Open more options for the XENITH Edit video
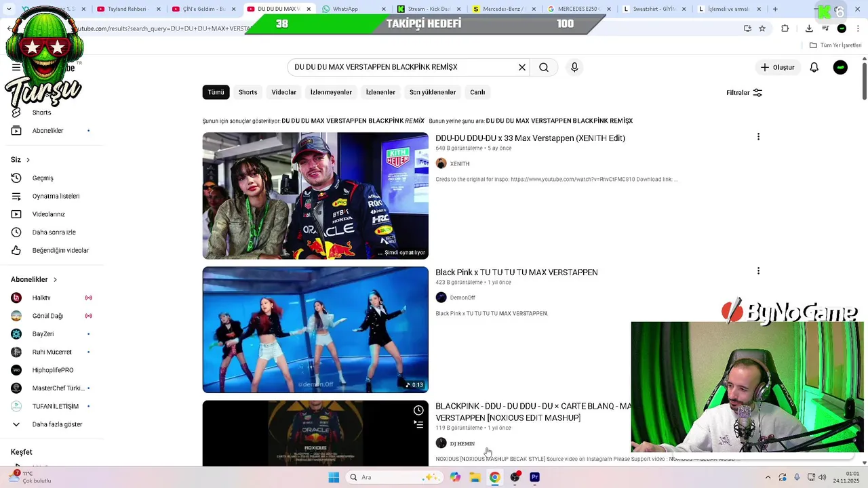This screenshot has width=868, height=488. 758,137
